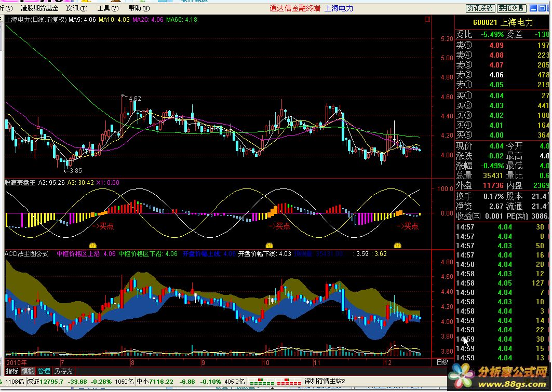Select the 600021 上海电力 stock title
The image size is (552, 392).
pyautogui.click(x=503, y=22)
